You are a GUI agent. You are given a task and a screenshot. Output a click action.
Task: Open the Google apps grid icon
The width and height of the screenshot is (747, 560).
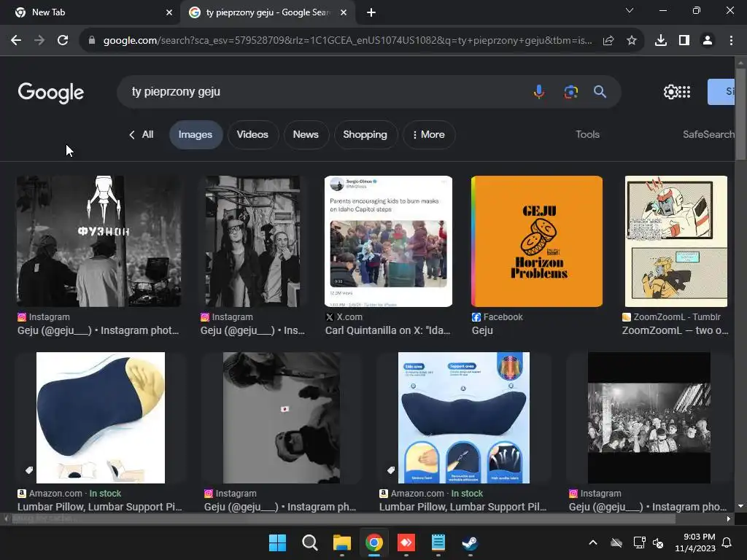coord(684,92)
